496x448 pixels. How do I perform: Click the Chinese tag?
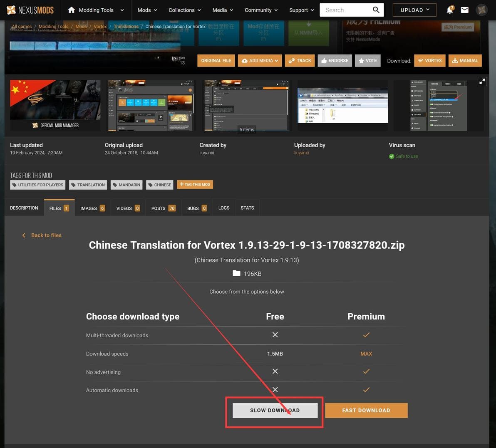160,185
